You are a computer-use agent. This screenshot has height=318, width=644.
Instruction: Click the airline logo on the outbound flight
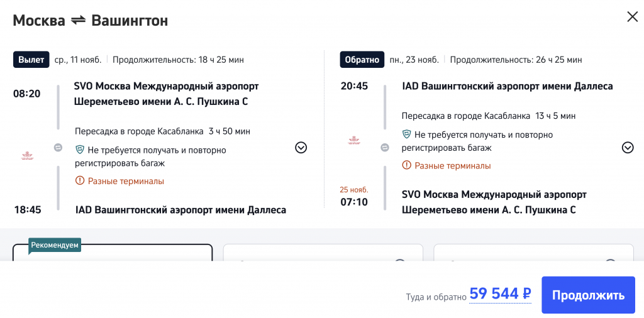point(27,155)
